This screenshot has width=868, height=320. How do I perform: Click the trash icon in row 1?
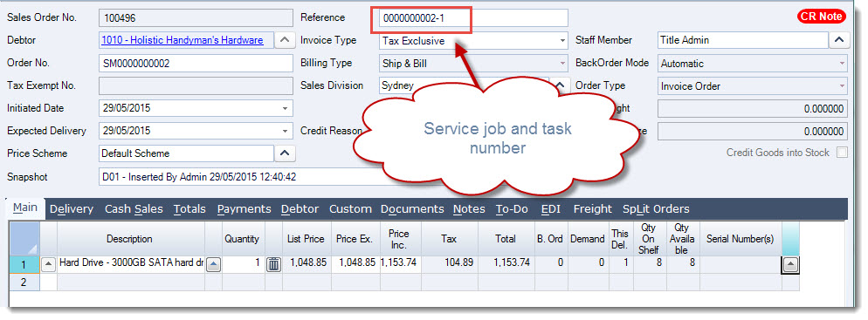pos(273,265)
